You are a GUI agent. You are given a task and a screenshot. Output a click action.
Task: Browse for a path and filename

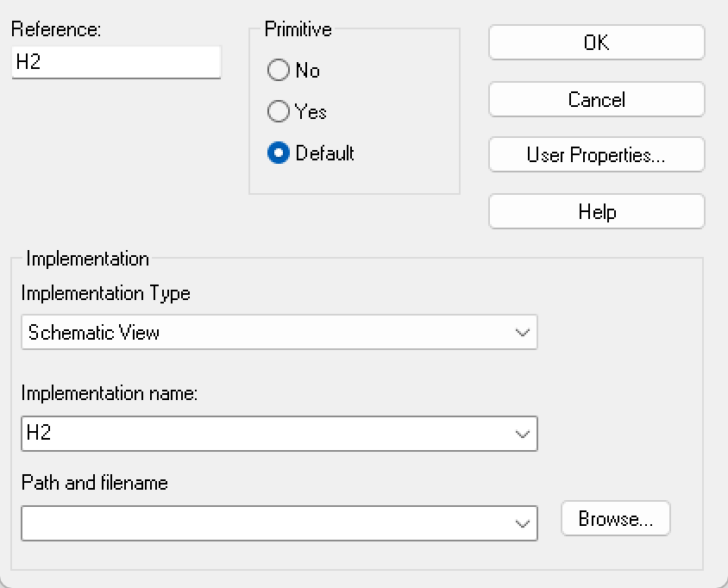[x=616, y=518]
